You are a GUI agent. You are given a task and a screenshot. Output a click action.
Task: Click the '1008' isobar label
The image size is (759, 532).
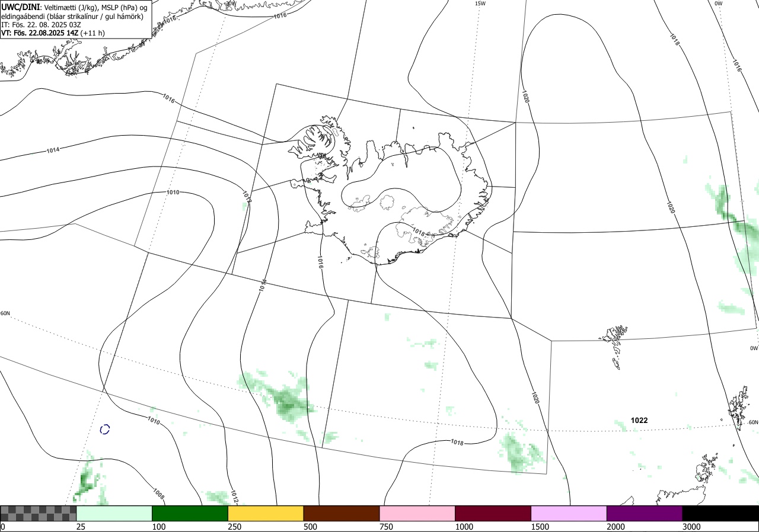[158, 492]
